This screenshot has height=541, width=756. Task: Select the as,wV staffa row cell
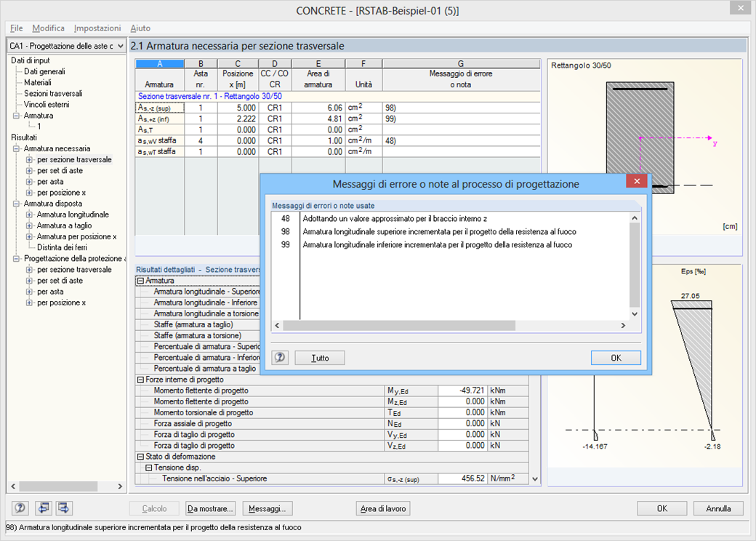tap(160, 141)
